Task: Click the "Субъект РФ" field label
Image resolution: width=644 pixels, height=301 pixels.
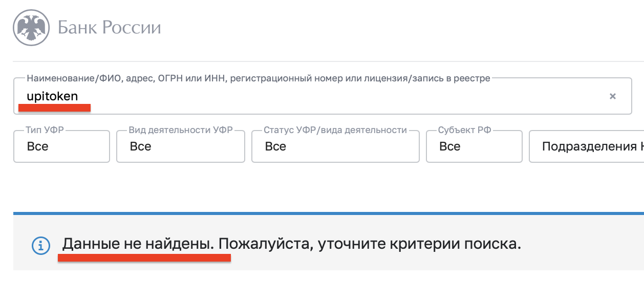Action: (464, 130)
